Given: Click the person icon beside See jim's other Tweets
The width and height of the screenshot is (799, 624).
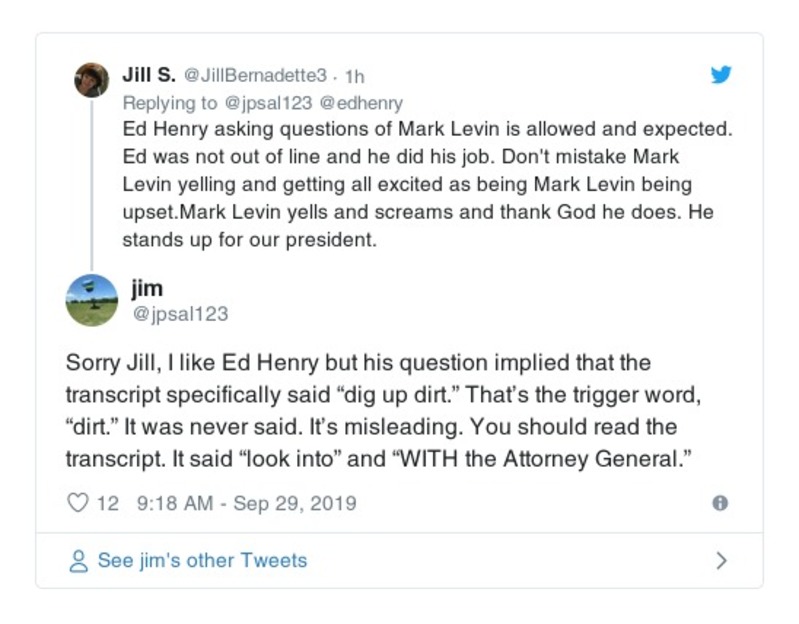Looking at the screenshot, I should (x=78, y=561).
